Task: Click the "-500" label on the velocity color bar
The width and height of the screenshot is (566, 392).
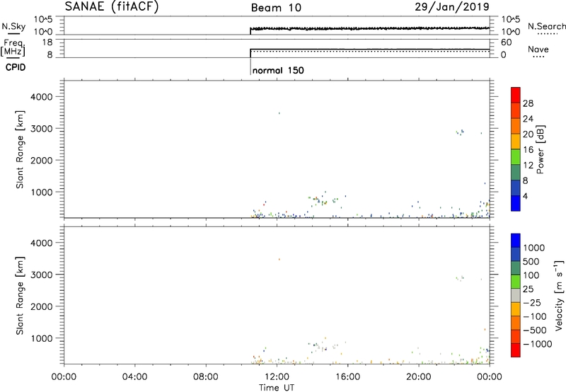Action: tap(535, 330)
